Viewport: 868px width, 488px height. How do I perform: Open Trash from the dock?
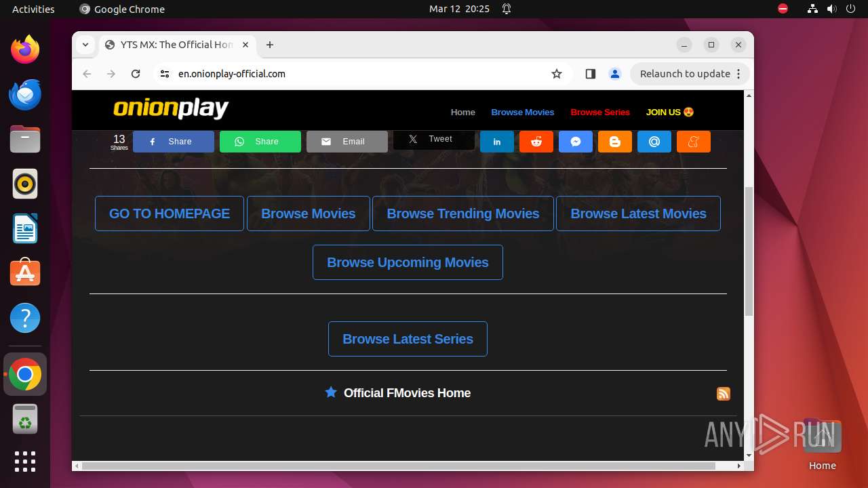tap(25, 419)
